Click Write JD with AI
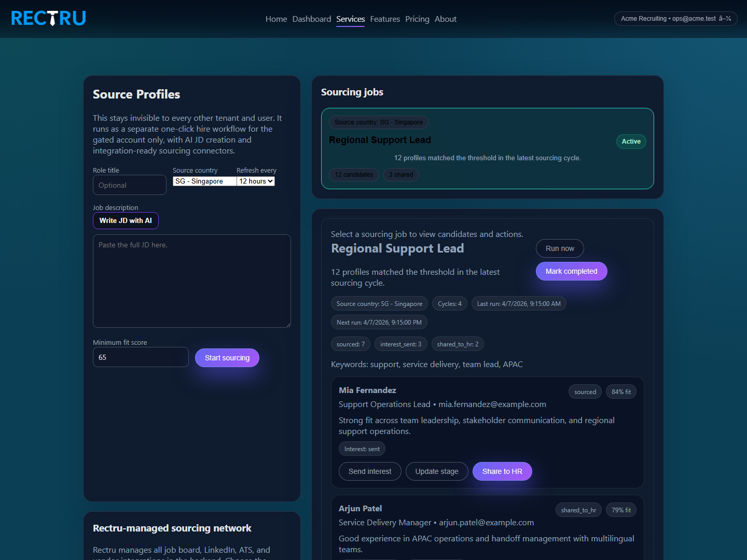 (x=126, y=220)
